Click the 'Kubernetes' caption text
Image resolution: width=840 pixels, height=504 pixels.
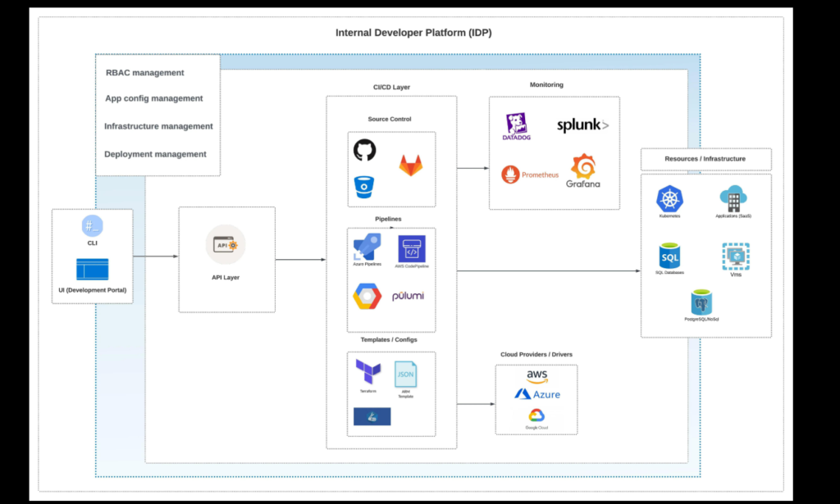[669, 216]
